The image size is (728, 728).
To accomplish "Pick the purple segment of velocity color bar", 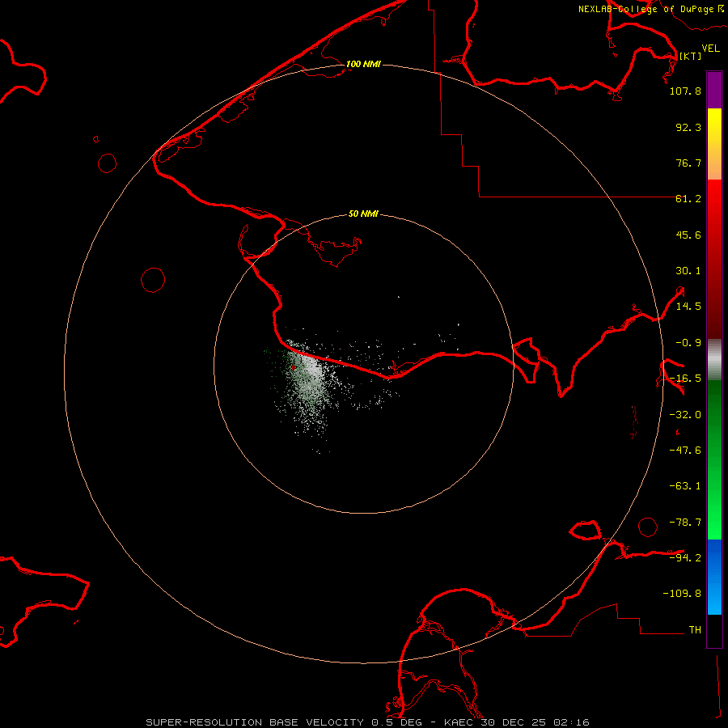I will [x=714, y=90].
